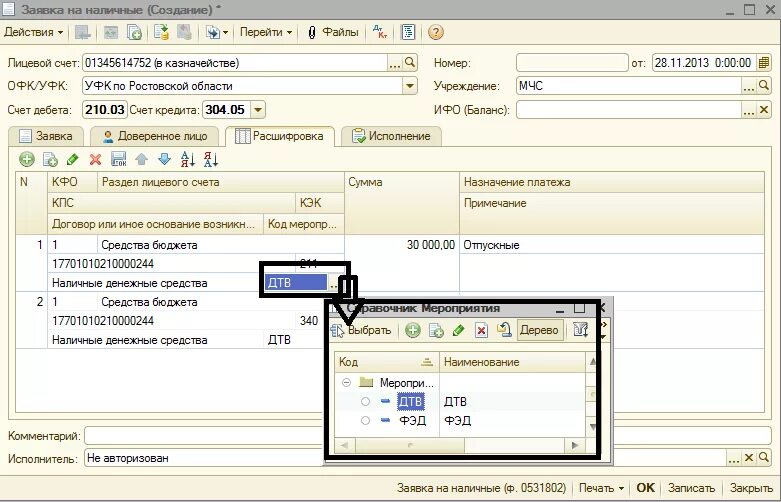Sort table descending with the second А-Я icon

pyautogui.click(x=211, y=159)
